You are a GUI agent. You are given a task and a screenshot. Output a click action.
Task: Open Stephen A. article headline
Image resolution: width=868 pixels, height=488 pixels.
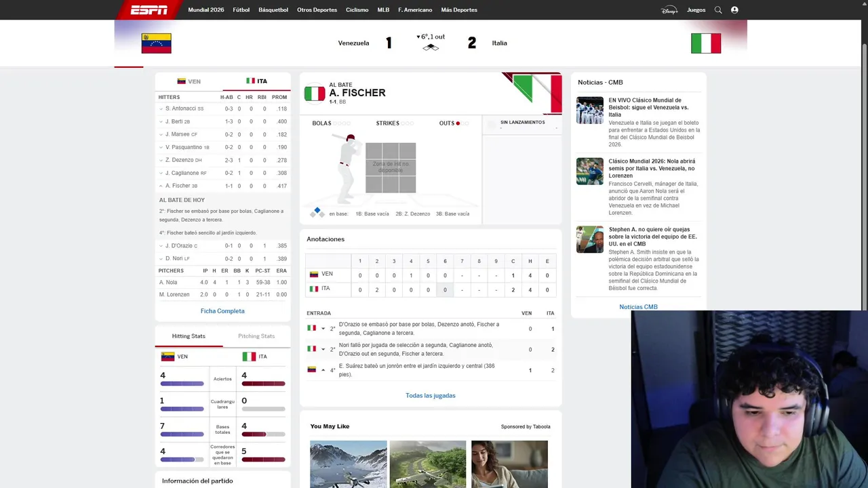[x=652, y=237]
